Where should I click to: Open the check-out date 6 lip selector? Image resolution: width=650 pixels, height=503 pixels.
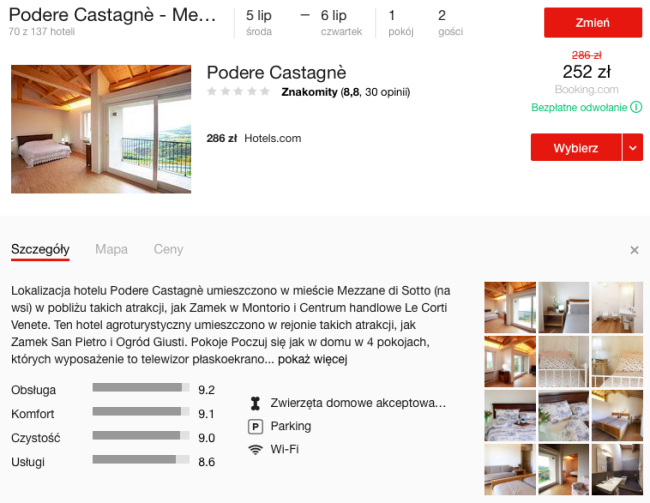[341, 22]
